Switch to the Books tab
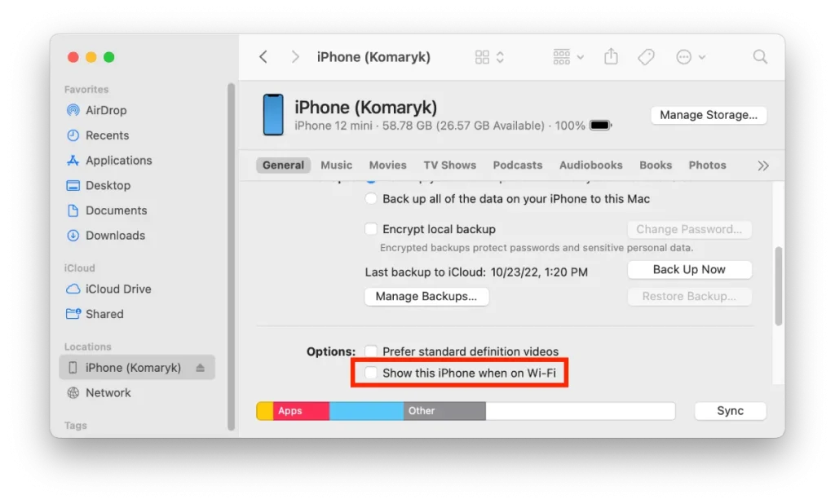The height and width of the screenshot is (504, 835). (656, 166)
